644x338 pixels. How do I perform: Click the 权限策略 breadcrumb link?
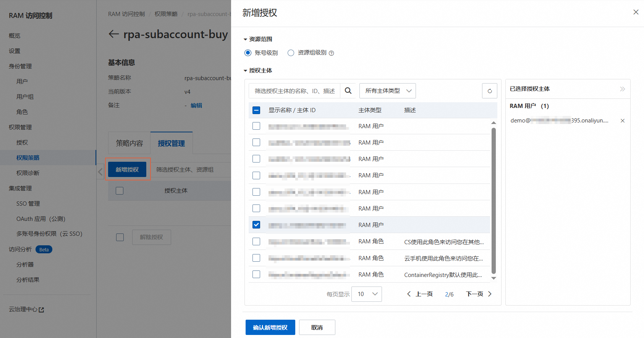166,14
